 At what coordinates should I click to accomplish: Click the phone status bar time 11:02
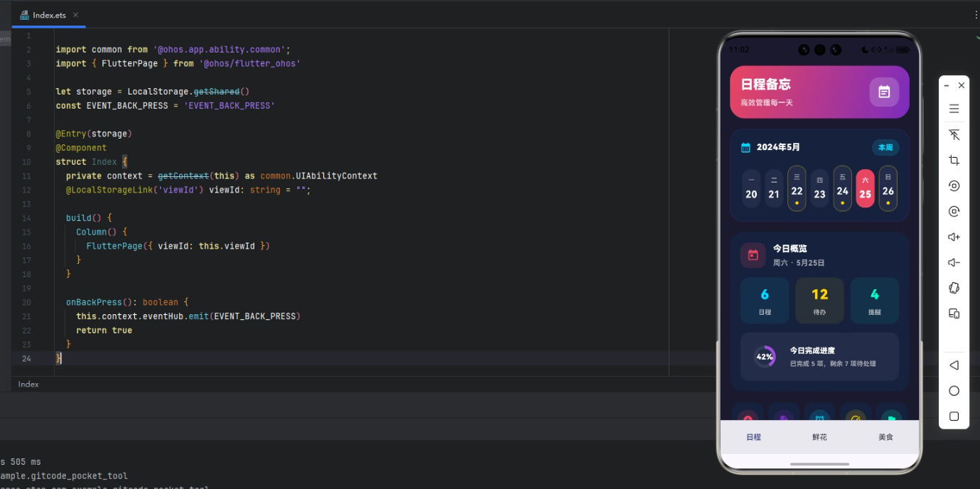pyautogui.click(x=739, y=50)
